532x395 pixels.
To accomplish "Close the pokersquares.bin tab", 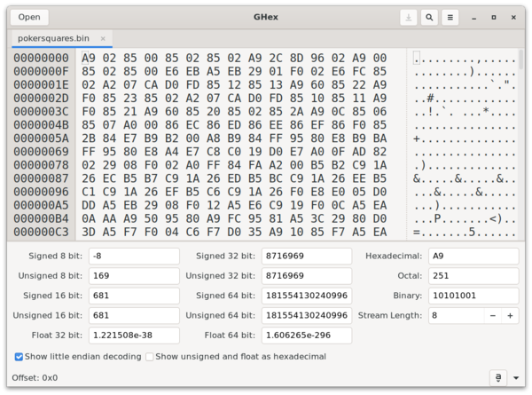I will click(103, 39).
